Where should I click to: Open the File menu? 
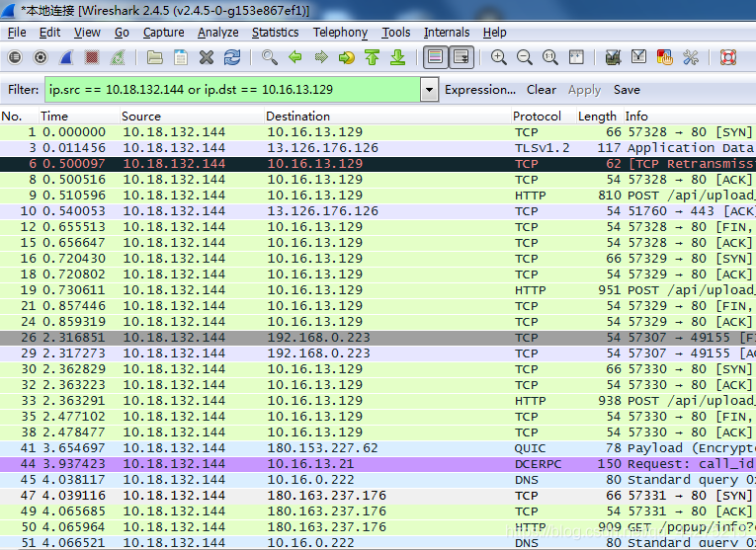17,33
